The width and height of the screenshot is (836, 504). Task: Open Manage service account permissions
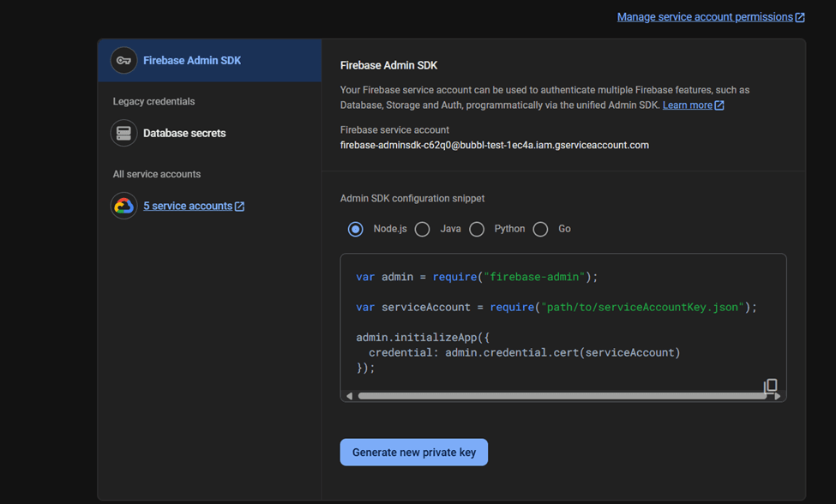click(703, 16)
